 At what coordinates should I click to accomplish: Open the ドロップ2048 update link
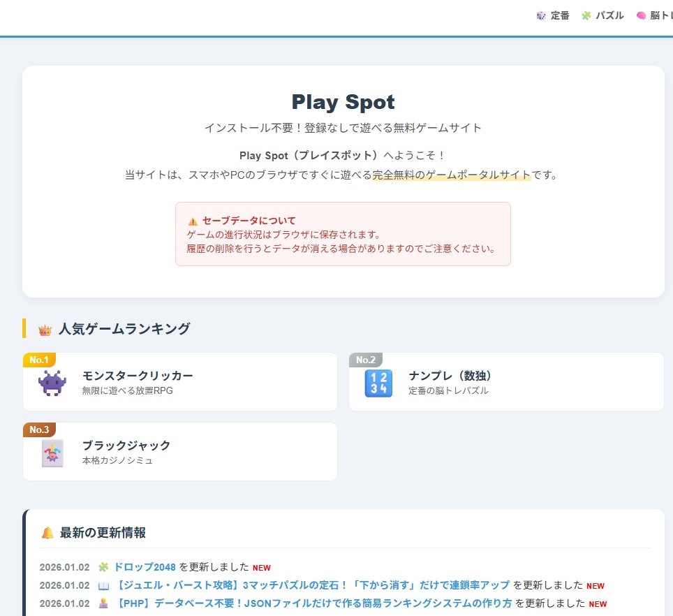(145, 568)
